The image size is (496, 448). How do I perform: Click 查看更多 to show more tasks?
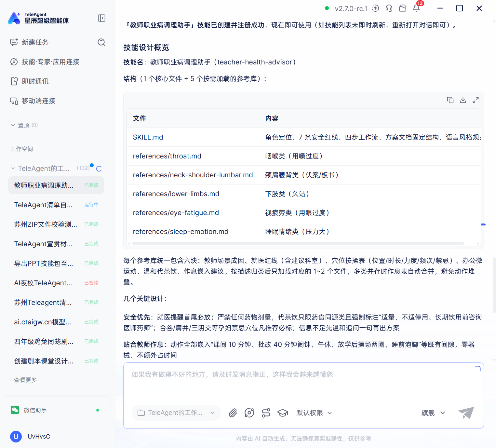point(25,380)
